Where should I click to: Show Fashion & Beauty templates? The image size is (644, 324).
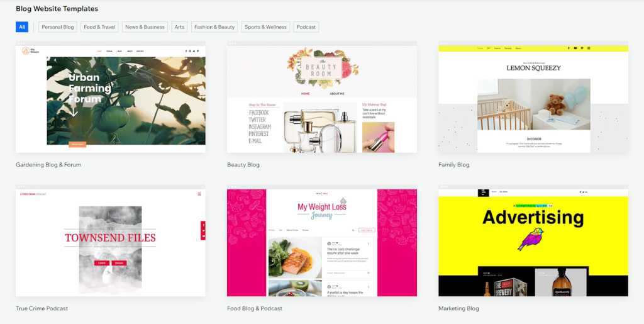pos(214,27)
